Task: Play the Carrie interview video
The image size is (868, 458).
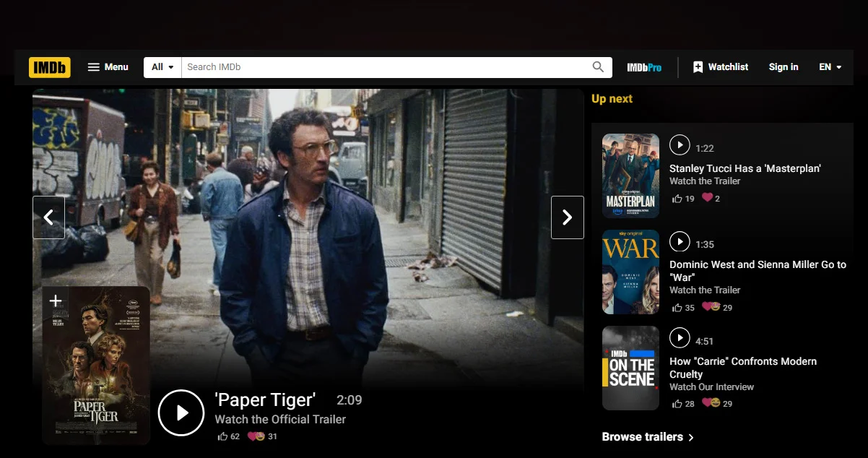Action: click(x=680, y=337)
